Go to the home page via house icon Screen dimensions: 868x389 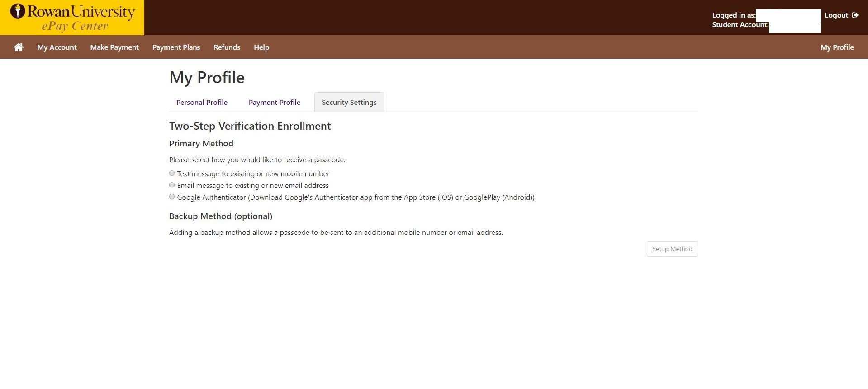pyautogui.click(x=19, y=47)
